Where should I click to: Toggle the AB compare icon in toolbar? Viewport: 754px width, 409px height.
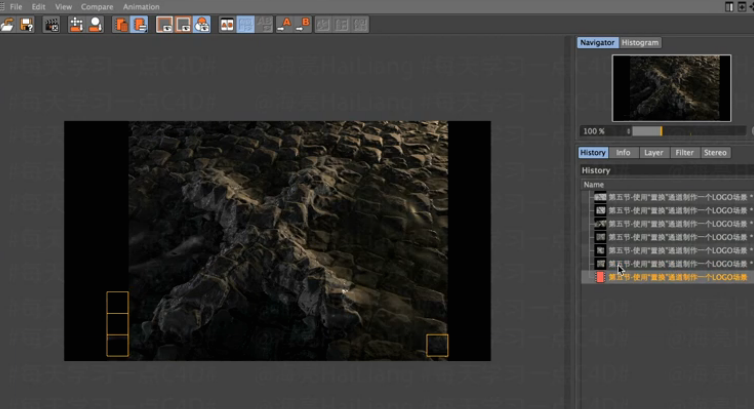(x=227, y=24)
